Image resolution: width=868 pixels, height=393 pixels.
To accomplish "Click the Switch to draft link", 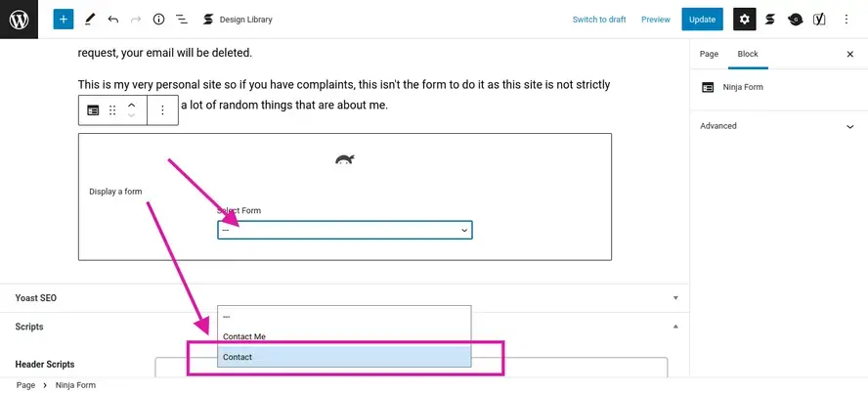I will click(x=599, y=20).
